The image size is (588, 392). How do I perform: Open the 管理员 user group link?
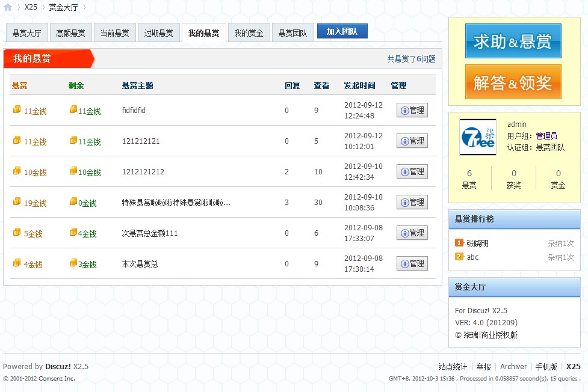546,136
